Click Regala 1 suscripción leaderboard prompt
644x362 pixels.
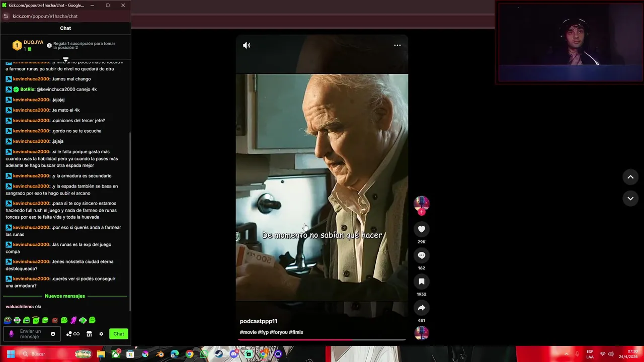point(81,45)
